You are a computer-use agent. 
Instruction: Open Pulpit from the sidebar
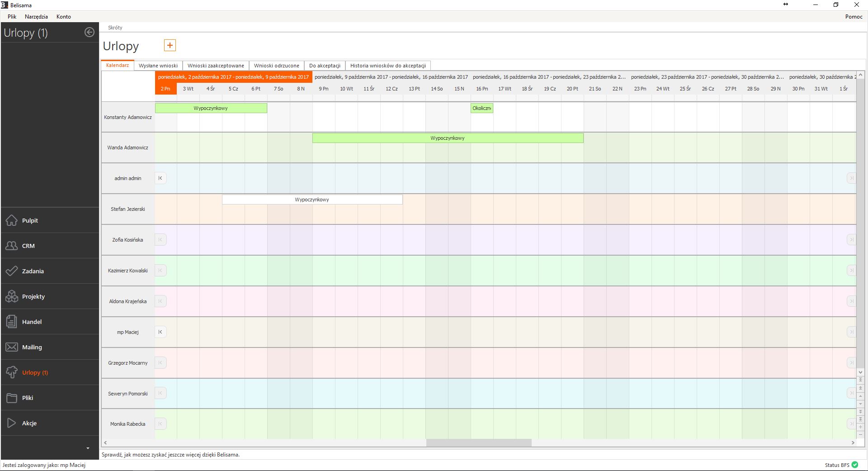click(x=30, y=220)
